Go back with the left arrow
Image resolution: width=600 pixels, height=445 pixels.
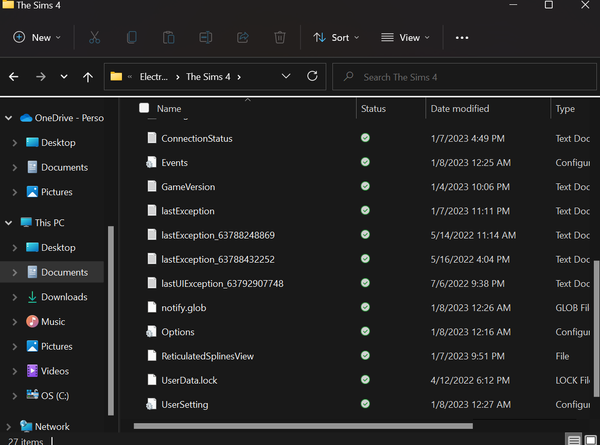click(14, 77)
